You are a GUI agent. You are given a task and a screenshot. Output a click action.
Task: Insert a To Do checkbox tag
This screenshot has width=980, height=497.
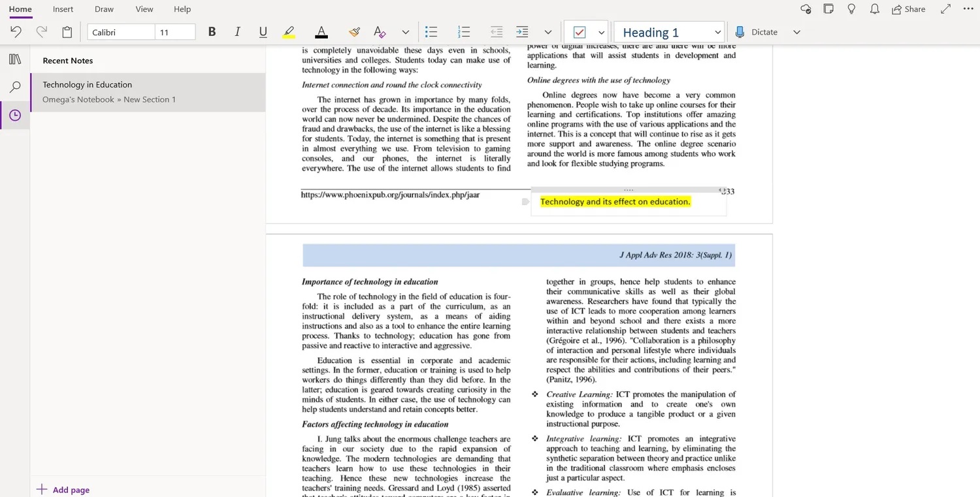[579, 32]
